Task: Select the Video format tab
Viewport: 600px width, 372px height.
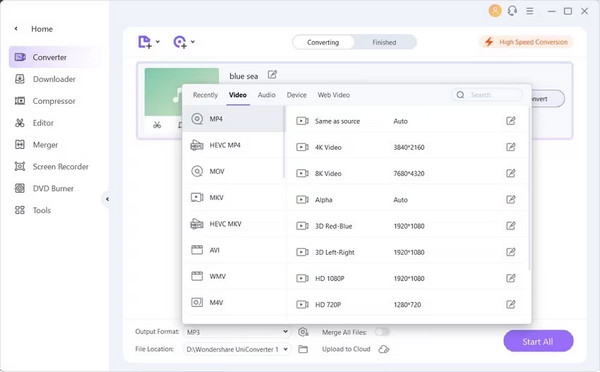Action: (238, 95)
